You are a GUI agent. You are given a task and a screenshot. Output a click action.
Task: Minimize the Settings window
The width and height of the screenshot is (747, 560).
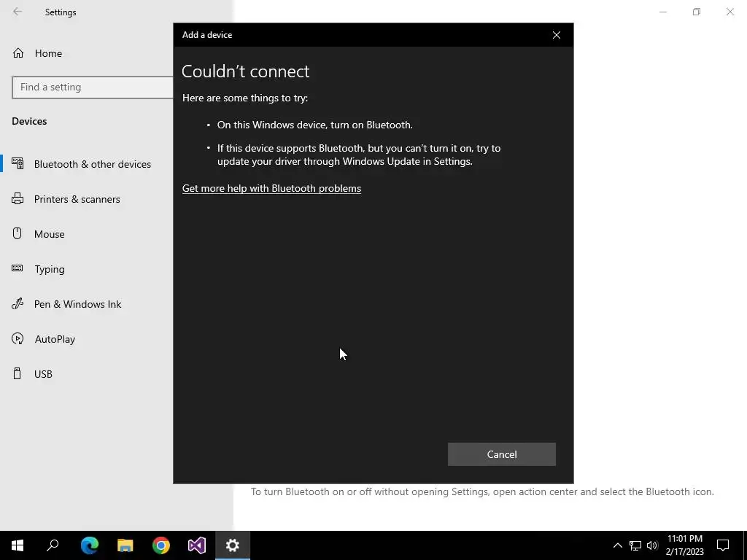click(x=662, y=12)
